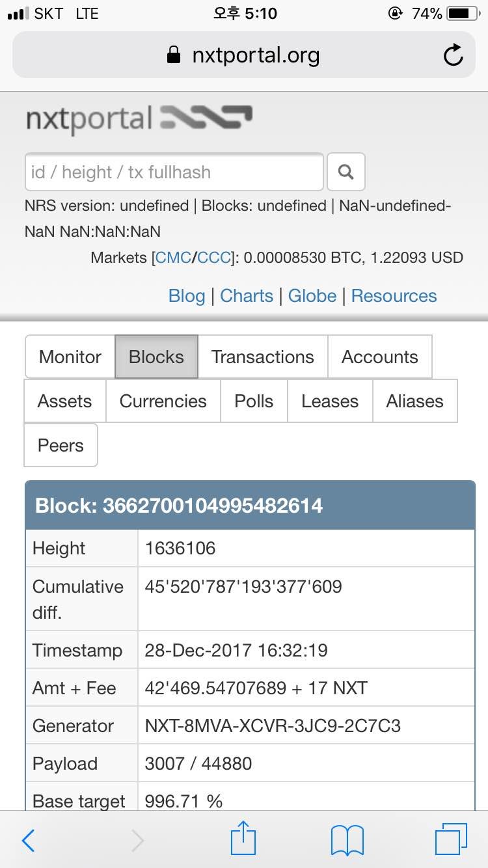
Task: Show the Polls tab
Action: pyautogui.click(x=254, y=401)
